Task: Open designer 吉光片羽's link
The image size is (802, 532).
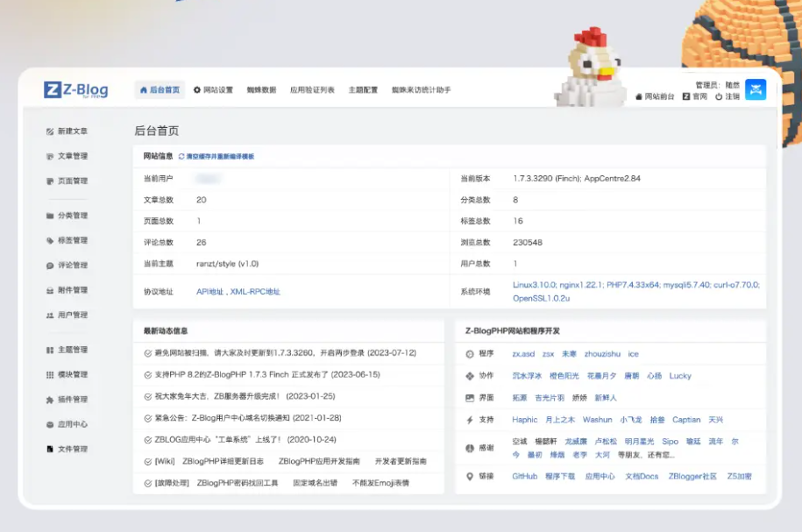Action: coord(550,398)
